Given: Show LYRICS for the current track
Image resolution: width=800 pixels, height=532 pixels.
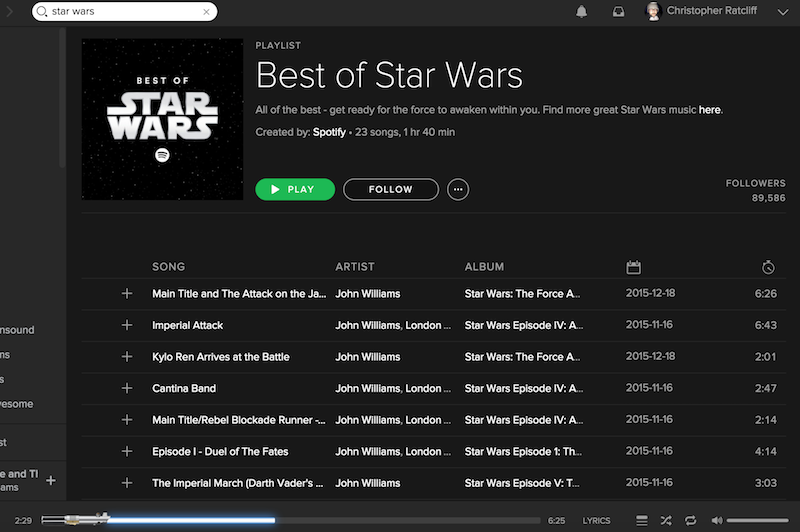Looking at the screenshot, I should [596, 521].
